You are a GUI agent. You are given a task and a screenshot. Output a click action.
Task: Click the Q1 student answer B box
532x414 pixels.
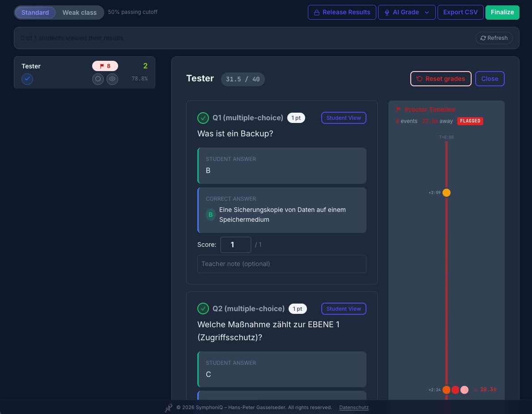(282, 166)
